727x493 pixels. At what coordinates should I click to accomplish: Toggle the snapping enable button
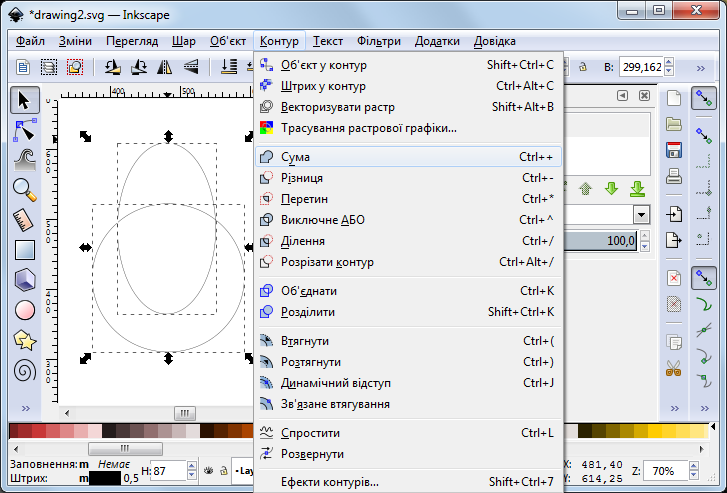point(706,99)
